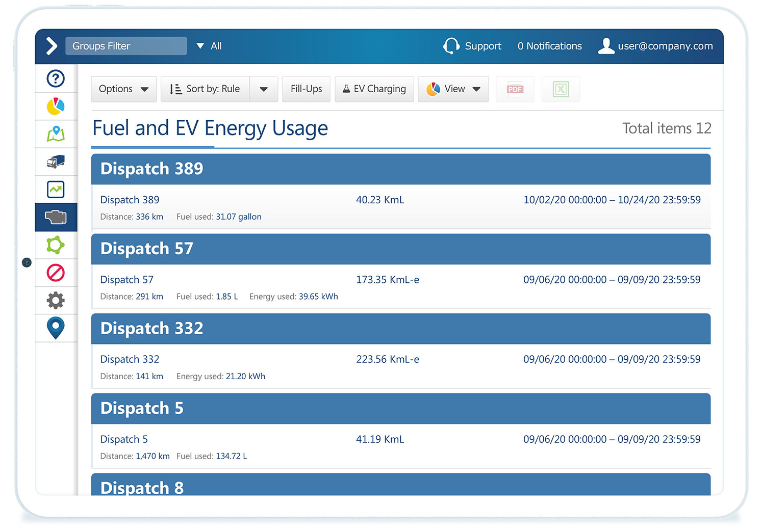Select the truck Vehicles sidebar icon

pyautogui.click(x=56, y=162)
